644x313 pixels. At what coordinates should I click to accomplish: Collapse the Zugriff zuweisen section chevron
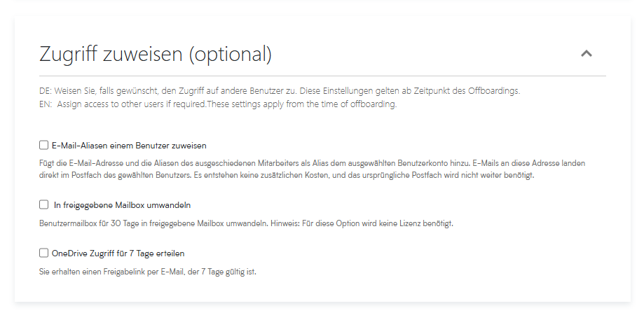click(x=587, y=53)
